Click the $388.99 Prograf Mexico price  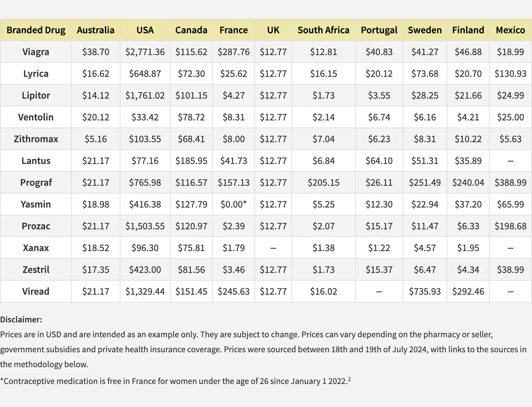510,183
